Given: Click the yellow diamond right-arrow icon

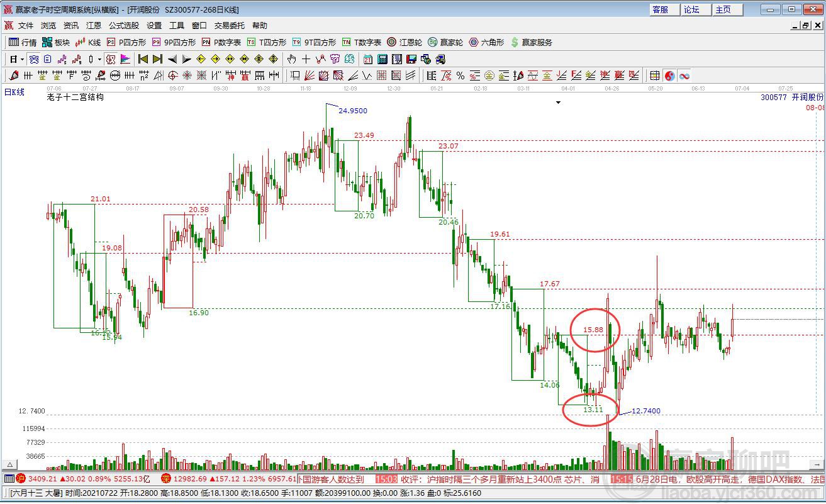Looking at the screenshot, I should [215, 59].
